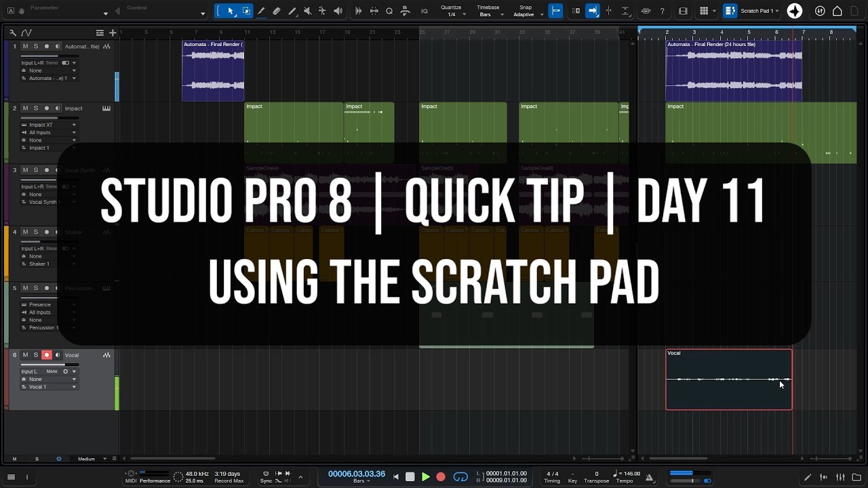The image size is (868, 488).
Task: Open the Edit pencil icon at bottom right
Action: point(808,477)
